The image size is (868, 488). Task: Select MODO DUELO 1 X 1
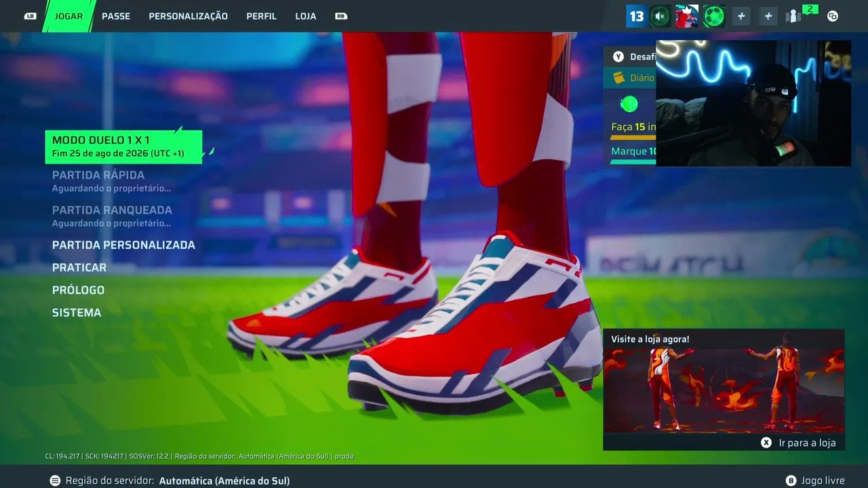coord(123,146)
